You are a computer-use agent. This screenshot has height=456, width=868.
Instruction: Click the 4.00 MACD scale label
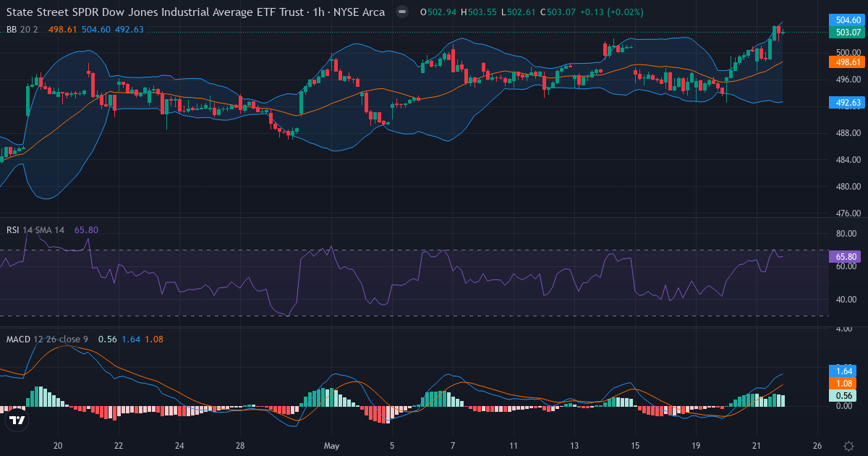[x=845, y=329]
